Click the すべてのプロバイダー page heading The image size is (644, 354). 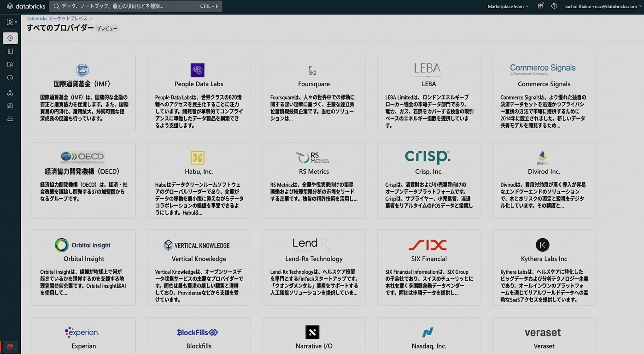(60, 28)
